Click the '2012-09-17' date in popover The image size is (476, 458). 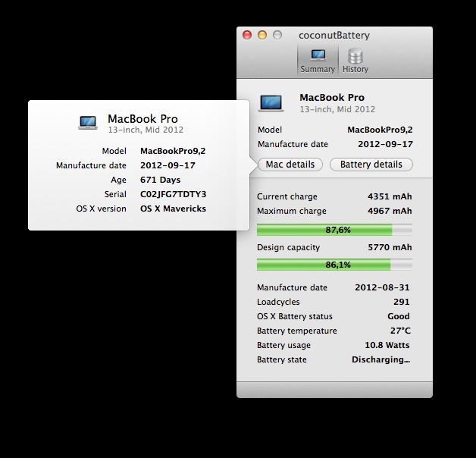coord(168,165)
